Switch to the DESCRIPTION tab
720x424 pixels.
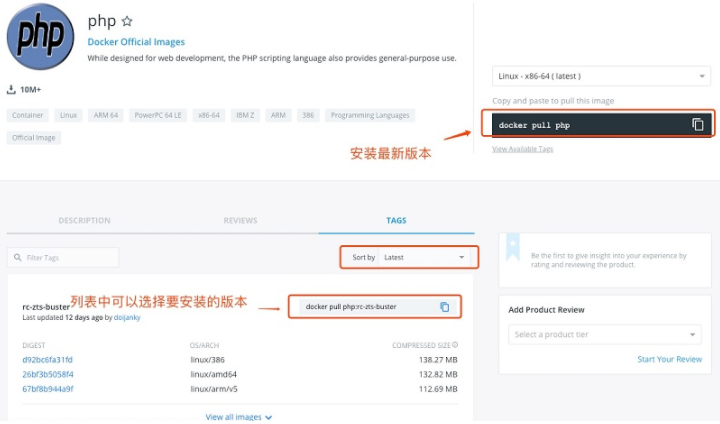coord(84,220)
